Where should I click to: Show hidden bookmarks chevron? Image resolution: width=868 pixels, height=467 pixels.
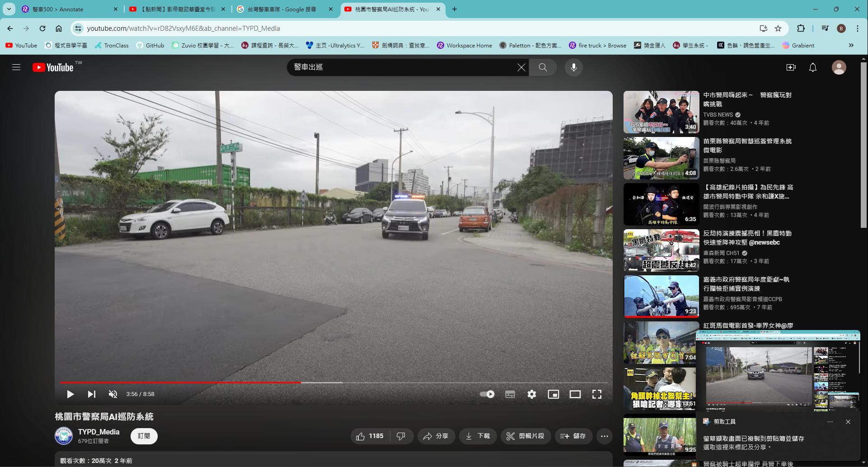(851, 45)
